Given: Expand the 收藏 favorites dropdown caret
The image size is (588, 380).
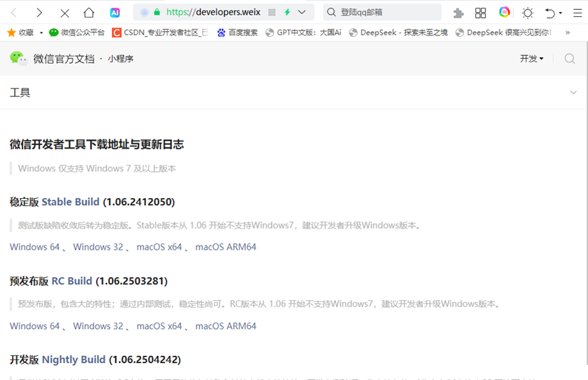Looking at the screenshot, I should tap(41, 33).
